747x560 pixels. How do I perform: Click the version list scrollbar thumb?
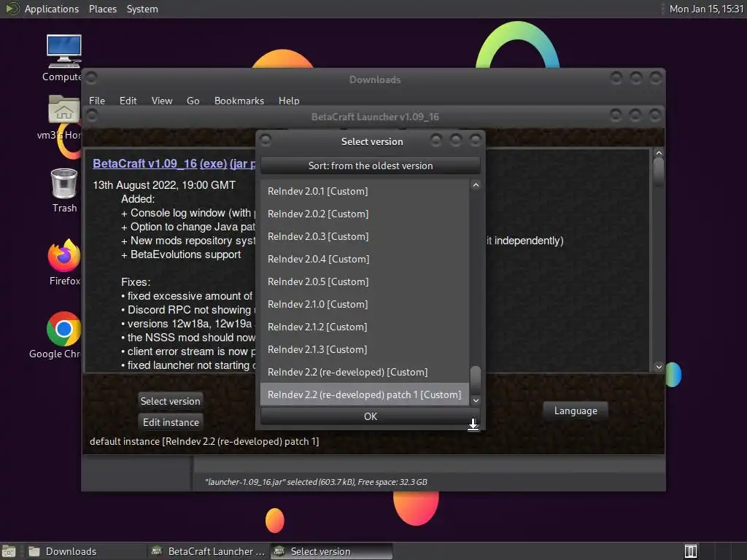pos(476,379)
